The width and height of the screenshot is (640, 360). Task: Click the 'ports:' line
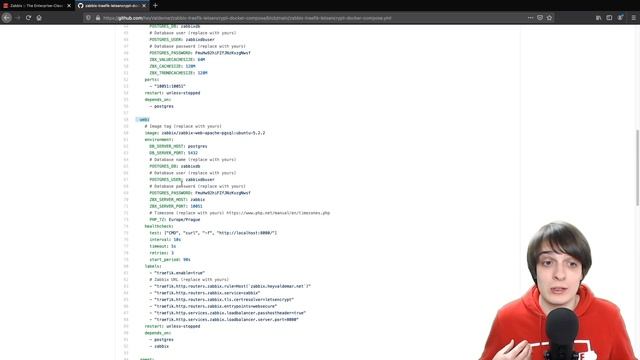click(x=152, y=80)
